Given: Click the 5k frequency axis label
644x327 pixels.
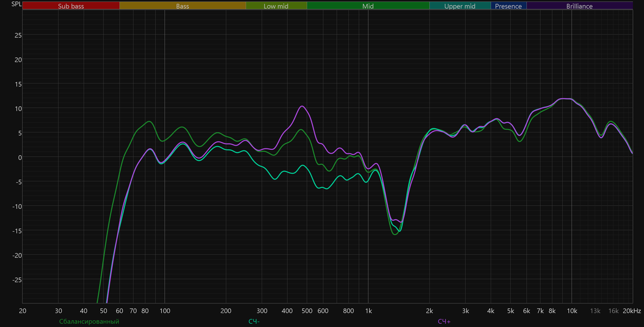Looking at the screenshot, I should click(510, 311).
